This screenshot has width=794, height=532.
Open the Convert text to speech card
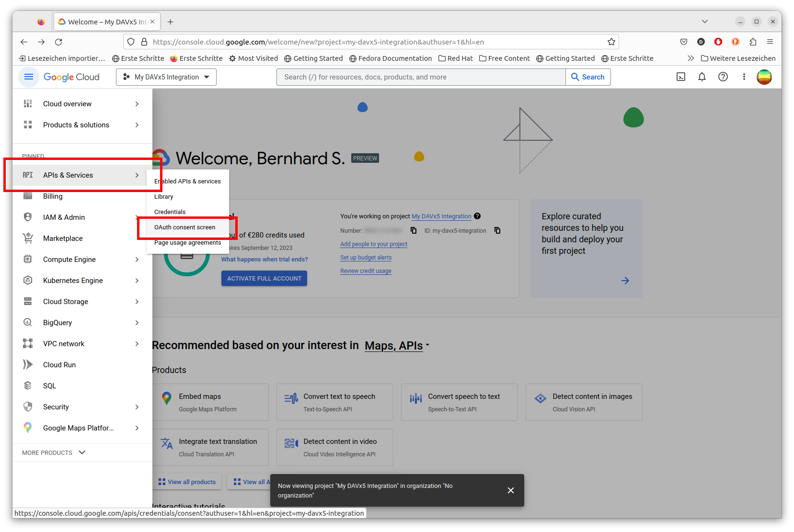tap(335, 402)
